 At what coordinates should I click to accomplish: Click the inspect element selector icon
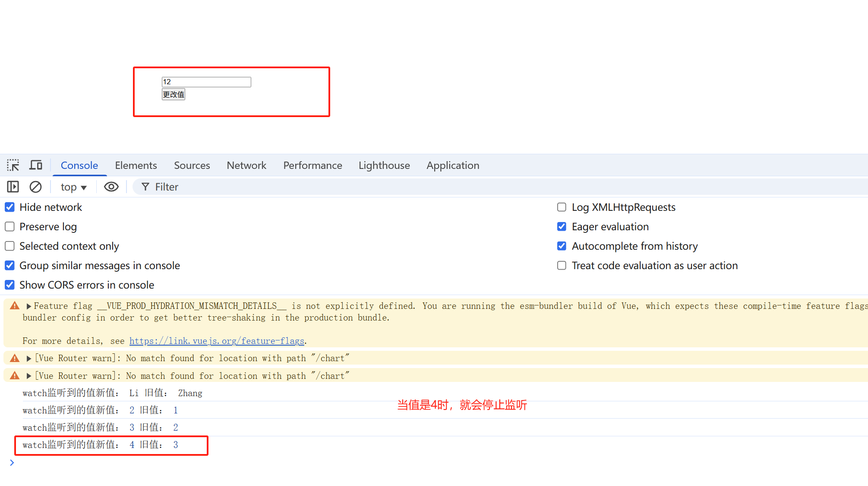(x=13, y=165)
